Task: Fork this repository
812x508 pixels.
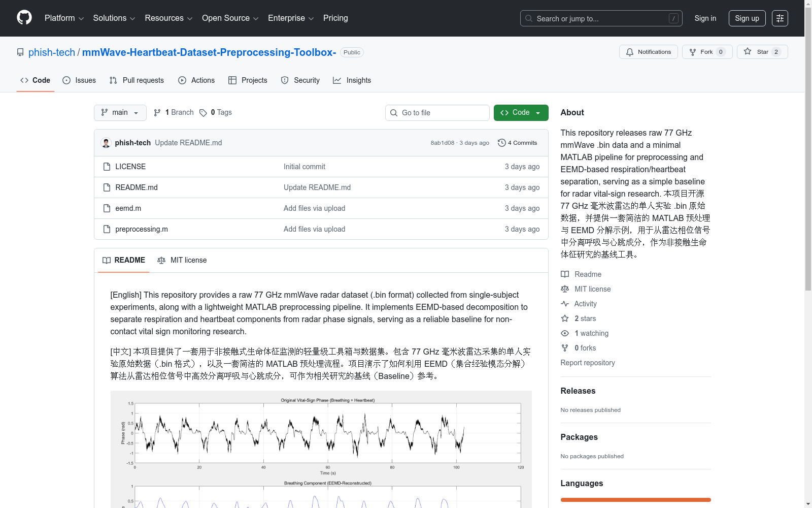Action: pyautogui.click(x=707, y=52)
